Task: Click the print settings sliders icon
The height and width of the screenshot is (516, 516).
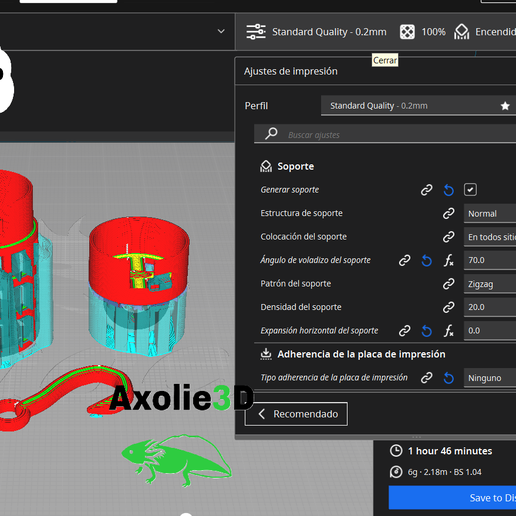Action: [x=256, y=32]
